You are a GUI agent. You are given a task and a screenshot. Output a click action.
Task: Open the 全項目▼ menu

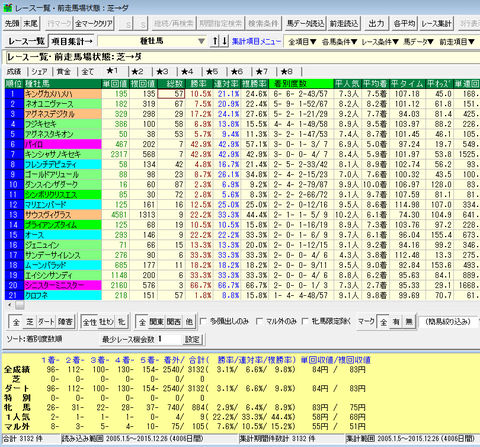[x=302, y=42]
